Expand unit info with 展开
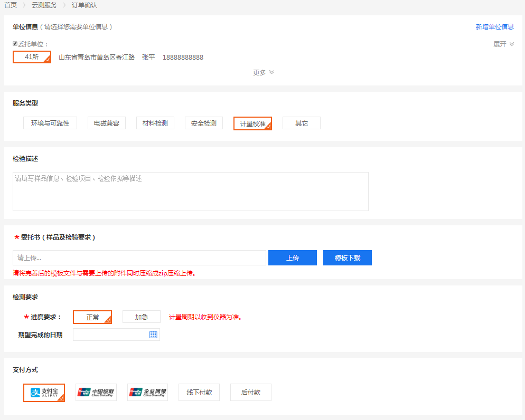Image resolution: width=525 pixels, height=420 pixels. [503, 44]
